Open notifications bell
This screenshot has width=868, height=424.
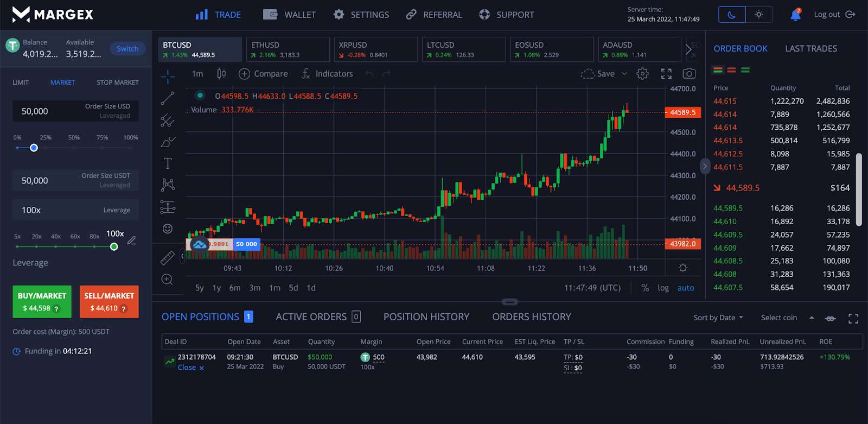[x=795, y=15]
